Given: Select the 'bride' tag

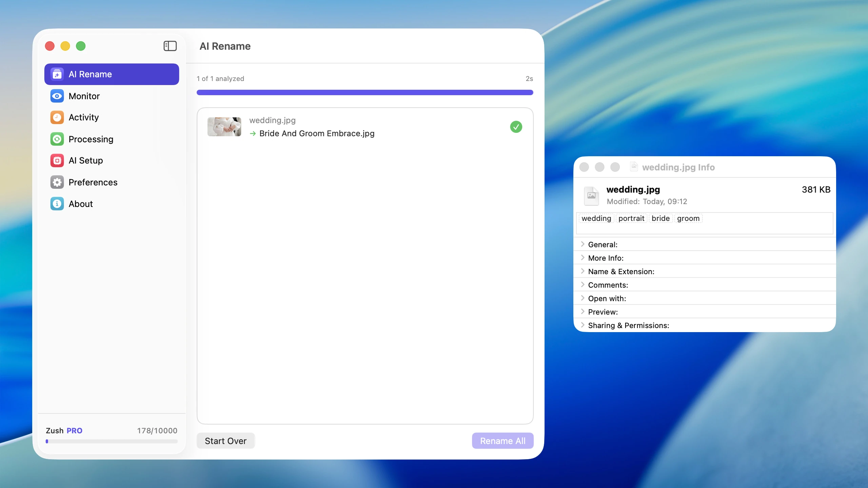Looking at the screenshot, I should [660, 218].
